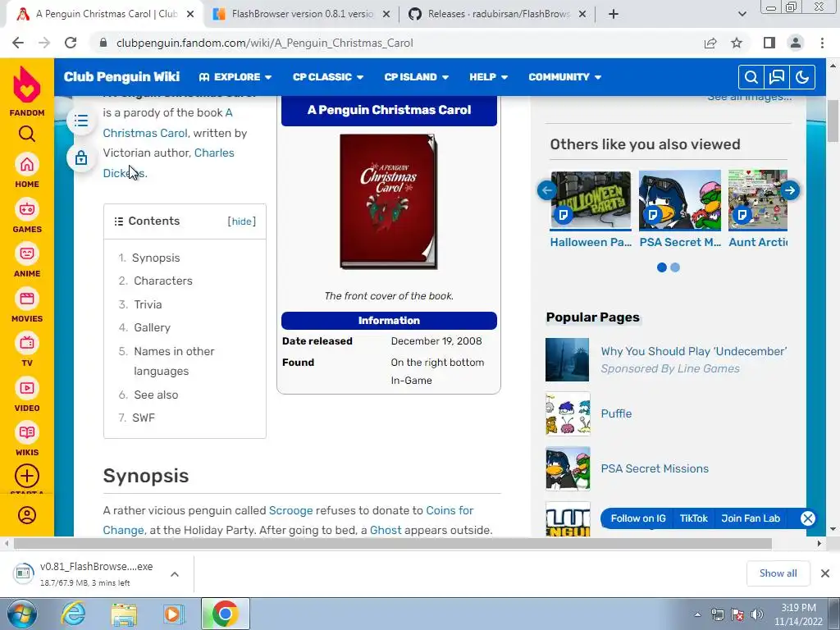Jump to Gallery in Contents
Screen dimensions: 840x630
coord(152,327)
